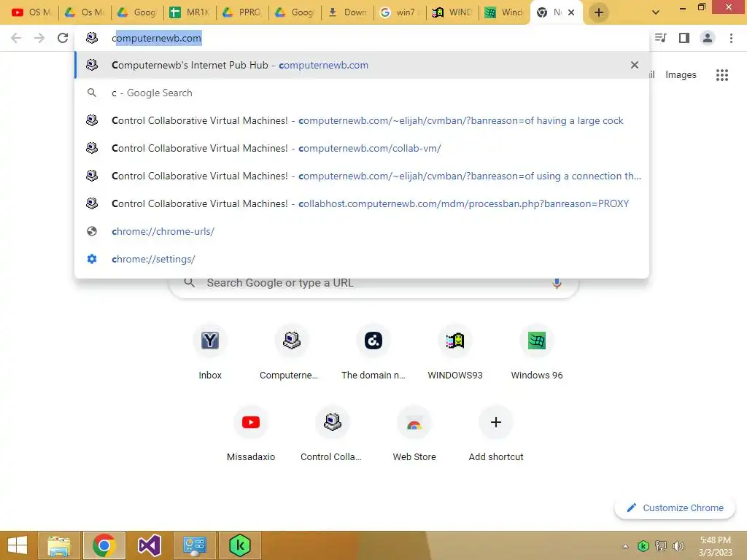Open the profile avatar button
This screenshot has width=747, height=560.
pos(708,38)
